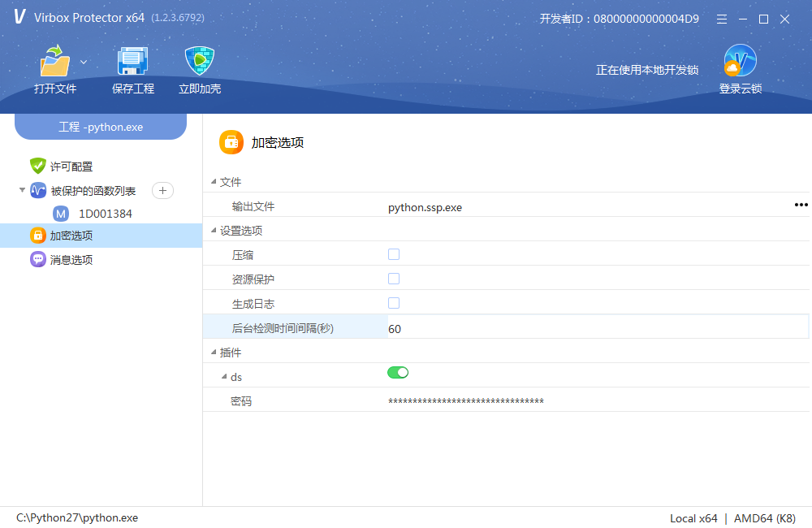Click the green shield icon for 许可配置
Viewport: 812px width, 528px height.
coord(38,166)
